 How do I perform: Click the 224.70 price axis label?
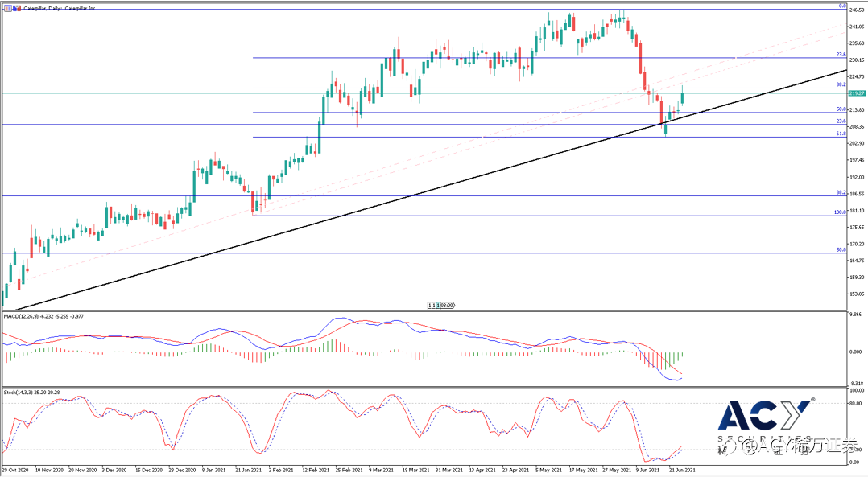coord(857,77)
